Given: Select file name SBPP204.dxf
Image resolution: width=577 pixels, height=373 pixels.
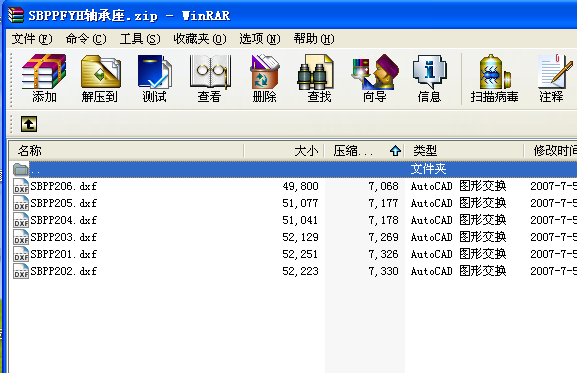Looking at the screenshot, I should point(64,220).
